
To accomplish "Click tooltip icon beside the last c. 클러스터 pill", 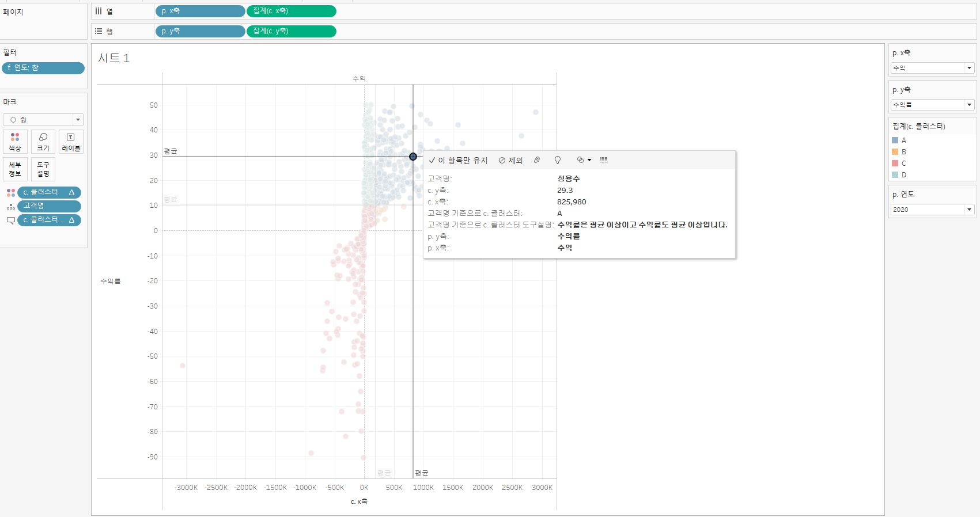I will tap(10, 221).
